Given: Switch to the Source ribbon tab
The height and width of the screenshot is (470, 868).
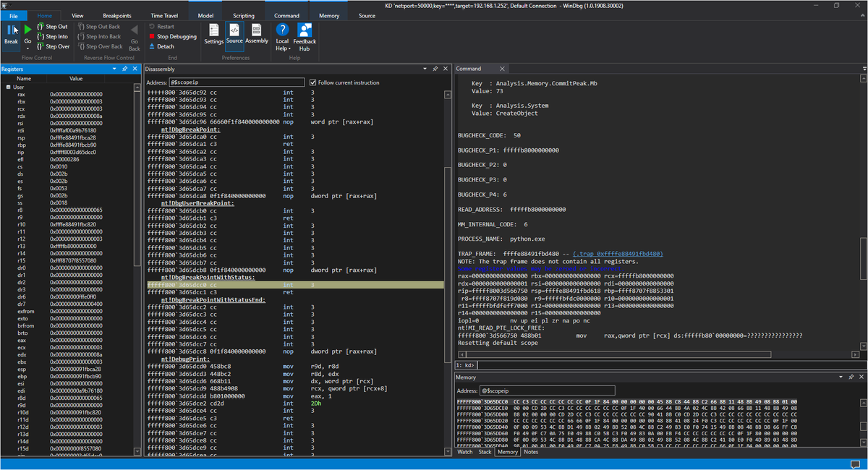Looking at the screenshot, I should (367, 15).
